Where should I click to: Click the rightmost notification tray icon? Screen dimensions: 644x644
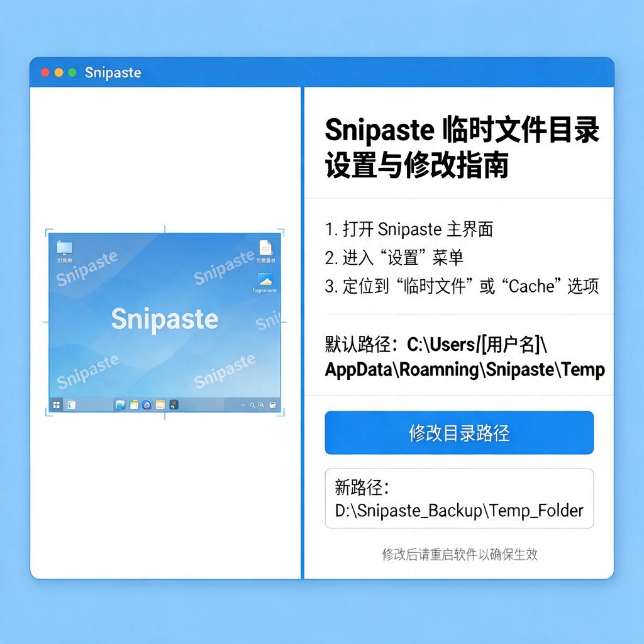(272, 406)
